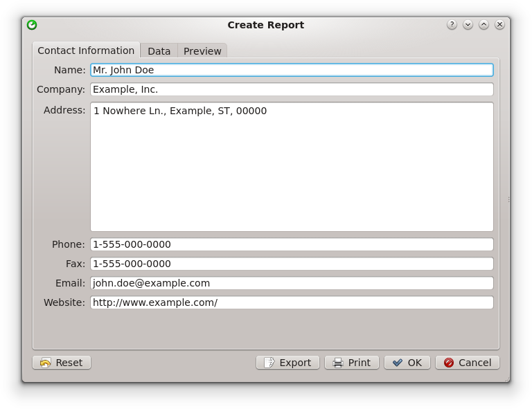The height and width of the screenshot is (409, 532).
Task: Click the green app icon in title bar
Action: point(32,25)
